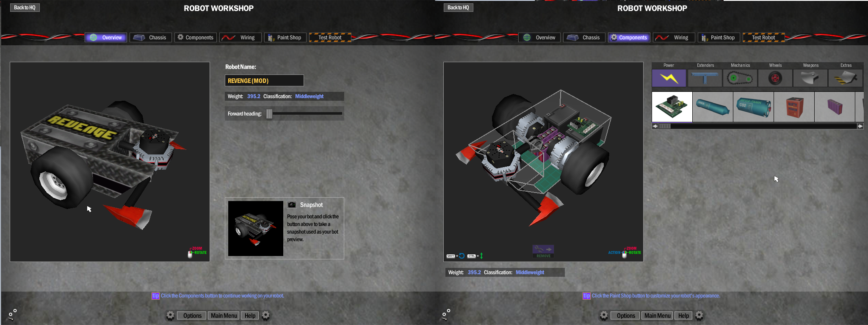This screenshot has width=868, height=325.
Task: Select the Power category lightning icon
Action: pos(669,78)
